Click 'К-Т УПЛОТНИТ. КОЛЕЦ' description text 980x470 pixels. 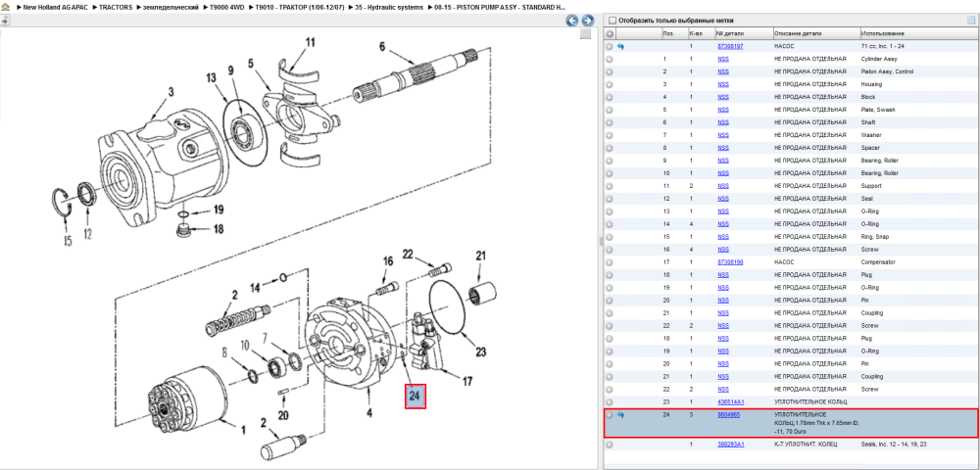click(x=807, y=445)
